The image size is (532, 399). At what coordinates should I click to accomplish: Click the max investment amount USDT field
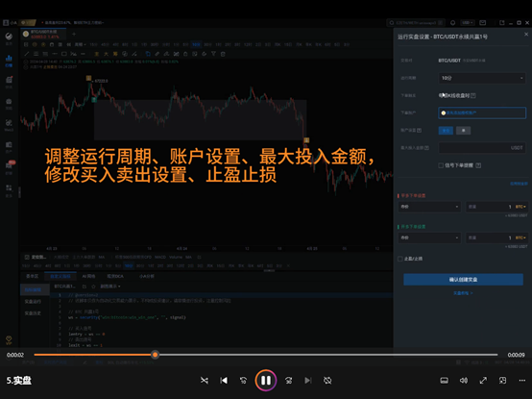[482, 148]
